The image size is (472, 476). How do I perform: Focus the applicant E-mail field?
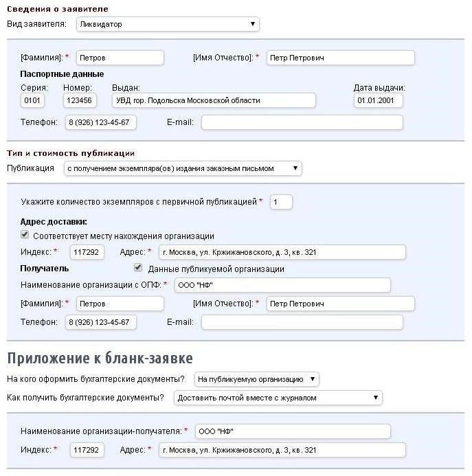302,122
